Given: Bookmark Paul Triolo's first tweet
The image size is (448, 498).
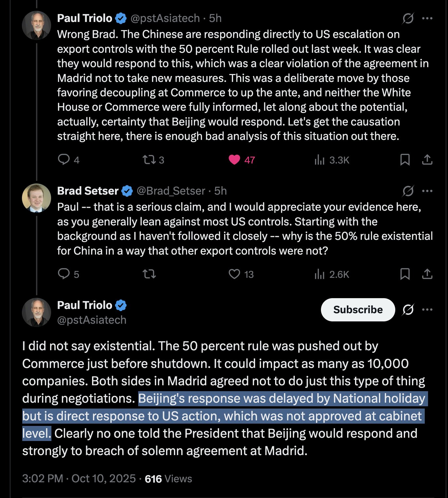Looking at the screenshot, I should coord(405,160).
